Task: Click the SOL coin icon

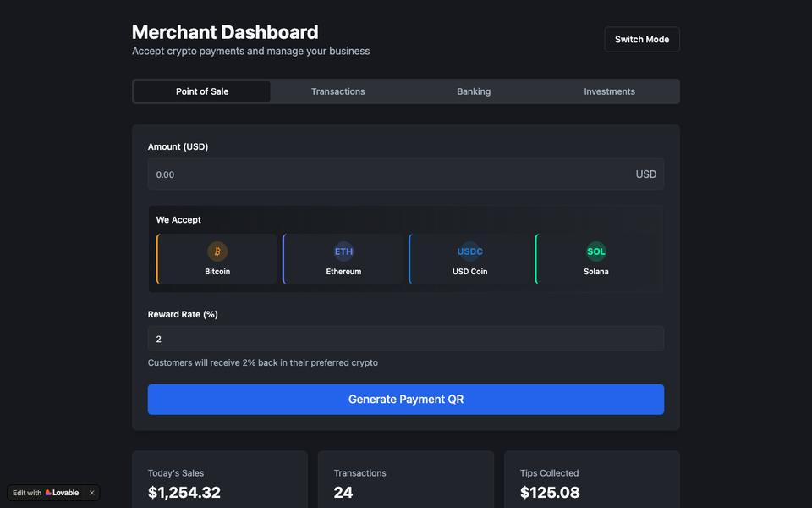Action: click(596, 251)
